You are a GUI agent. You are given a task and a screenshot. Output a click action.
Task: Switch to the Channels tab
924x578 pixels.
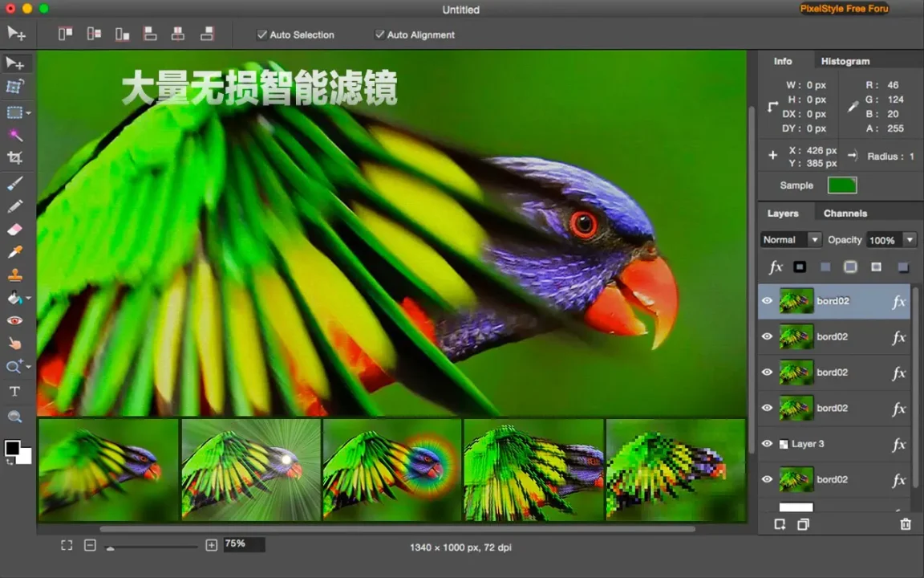point(845,214)
